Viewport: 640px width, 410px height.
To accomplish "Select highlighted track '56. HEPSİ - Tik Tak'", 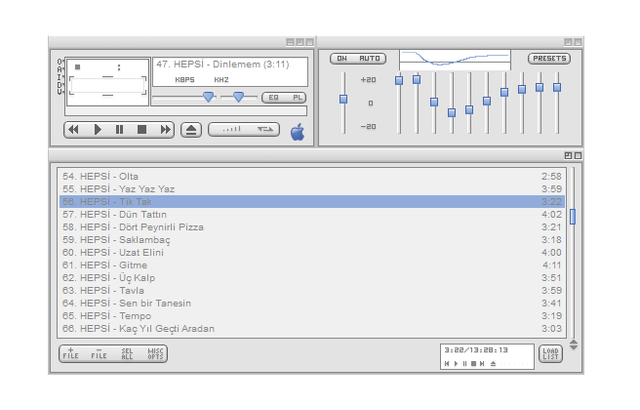I will [312, 202].
